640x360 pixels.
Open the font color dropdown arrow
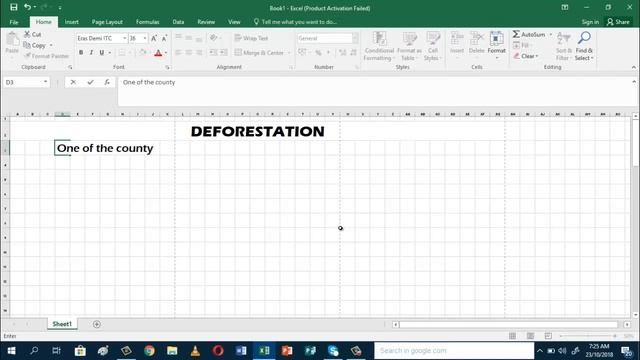[x=166, y=53]
